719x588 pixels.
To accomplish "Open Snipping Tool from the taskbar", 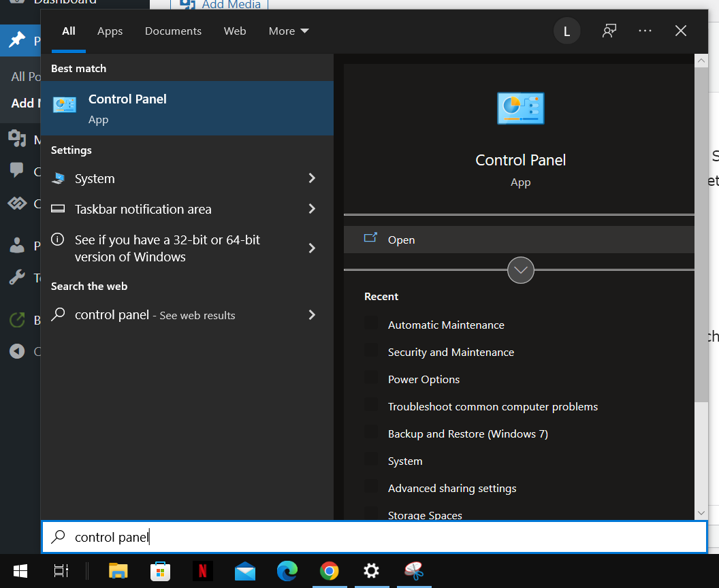I will pos(414,571).
